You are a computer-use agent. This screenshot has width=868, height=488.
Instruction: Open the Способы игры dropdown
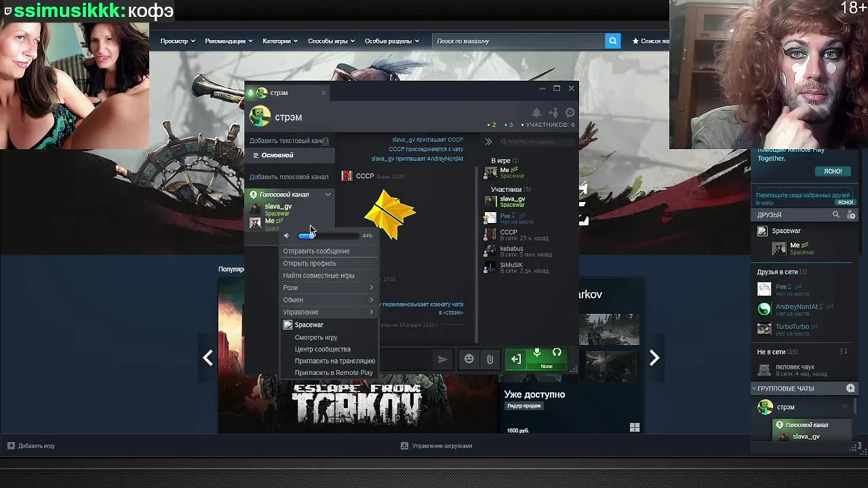click(332, 41)
